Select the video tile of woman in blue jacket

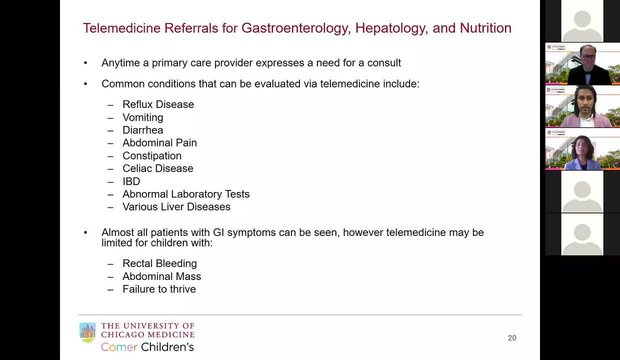tap(582, 149)
